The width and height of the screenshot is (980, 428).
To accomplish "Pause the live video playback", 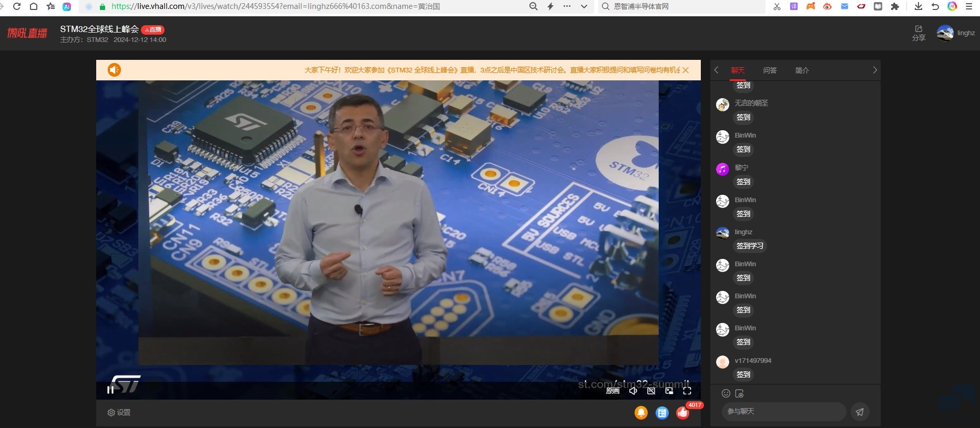I will click(110, 390).
